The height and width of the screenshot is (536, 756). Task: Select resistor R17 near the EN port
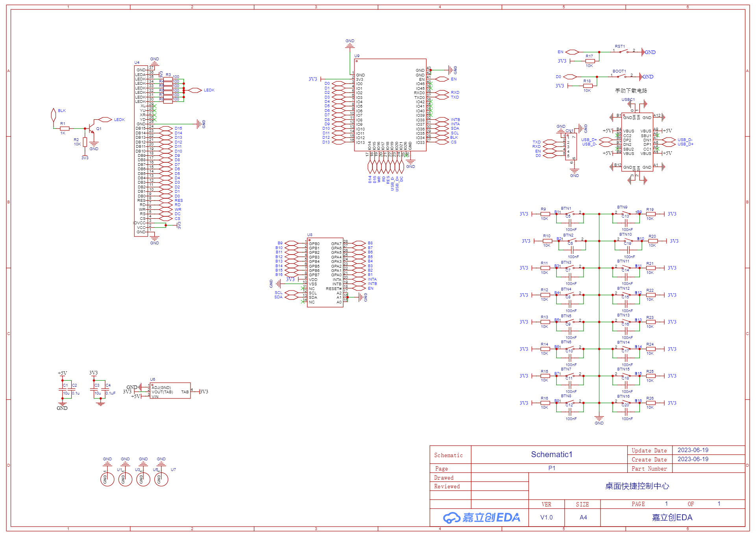pyautogui.click(x=590, y=61)
